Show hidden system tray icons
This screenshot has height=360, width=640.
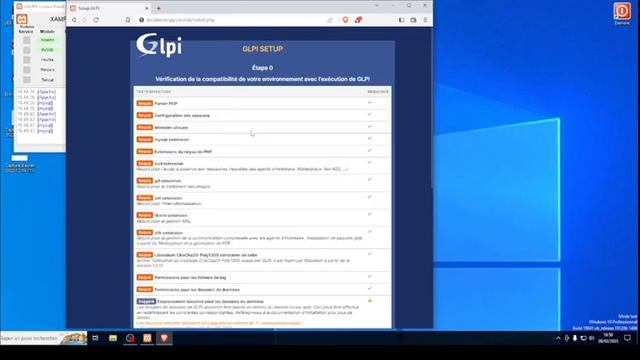(x=558, y=338)
